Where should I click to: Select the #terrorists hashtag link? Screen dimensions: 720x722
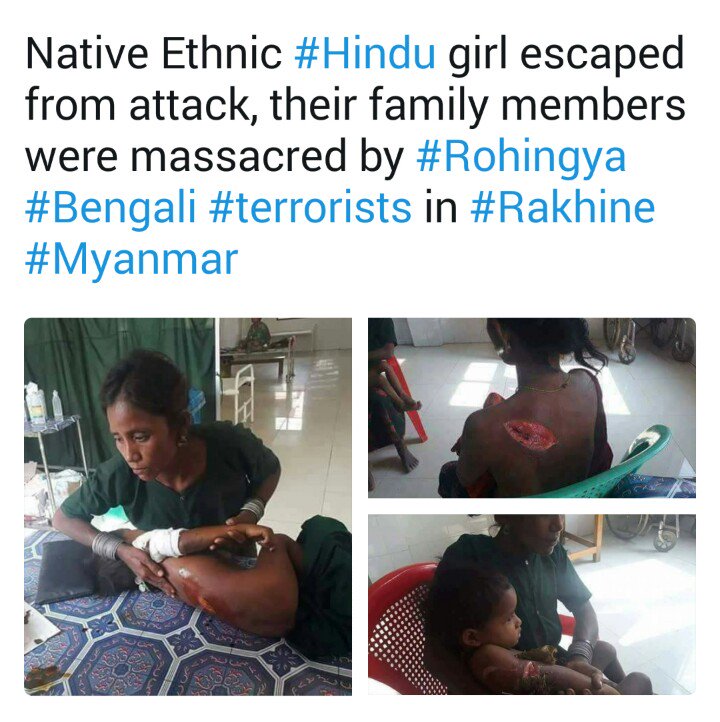[310, 208]
